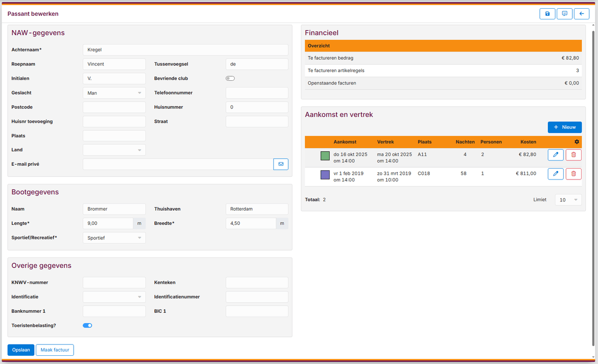The width and height of the screenshot is (598, 364).
Task: Open the Sportief/Recreatief dropdown
Action: (x=114, y=238)
